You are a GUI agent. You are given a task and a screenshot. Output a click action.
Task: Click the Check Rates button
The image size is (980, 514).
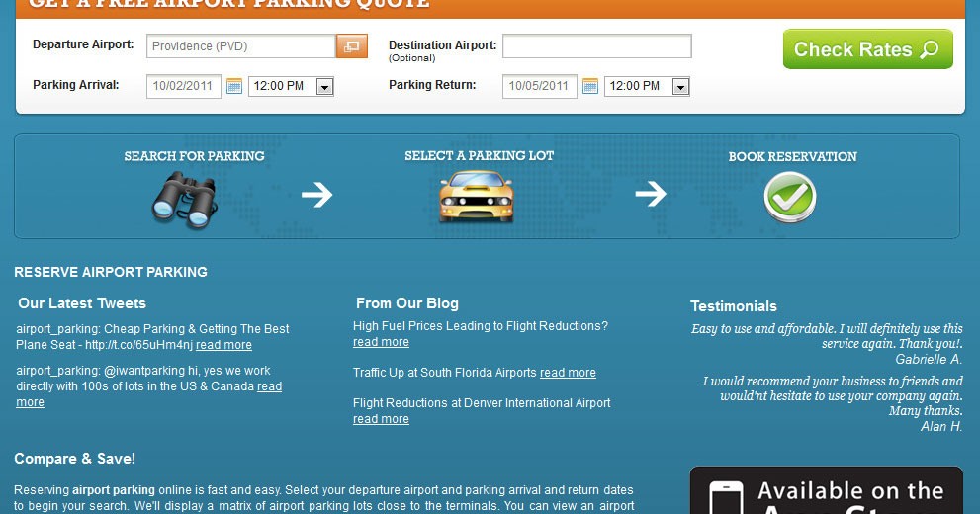coord(867,49)
